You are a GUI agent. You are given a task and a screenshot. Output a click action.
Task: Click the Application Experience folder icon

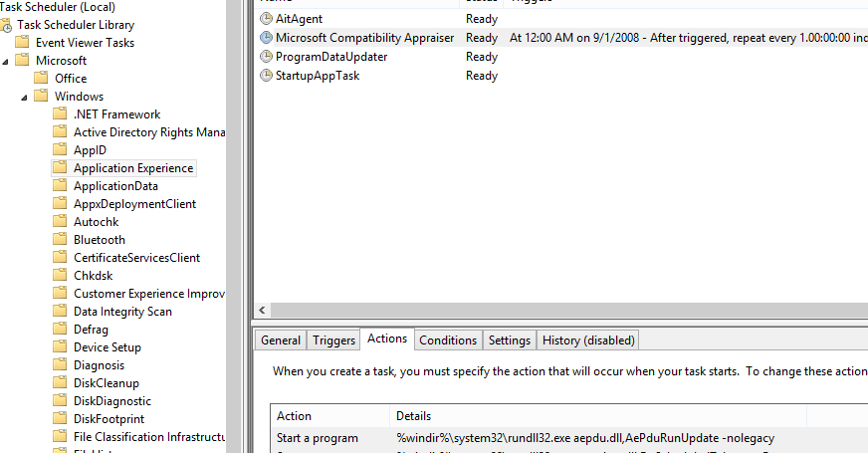coord(60,168)
